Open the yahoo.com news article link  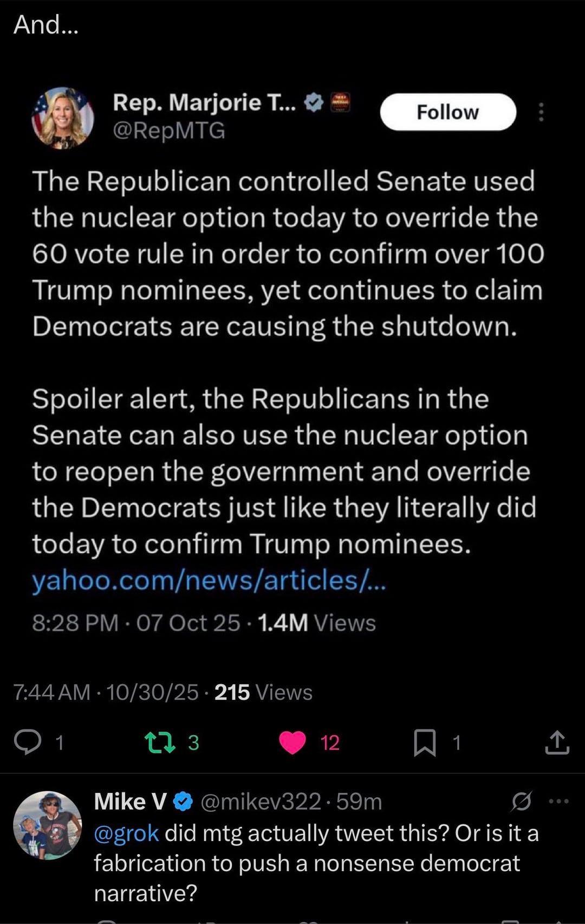(209, 580)
